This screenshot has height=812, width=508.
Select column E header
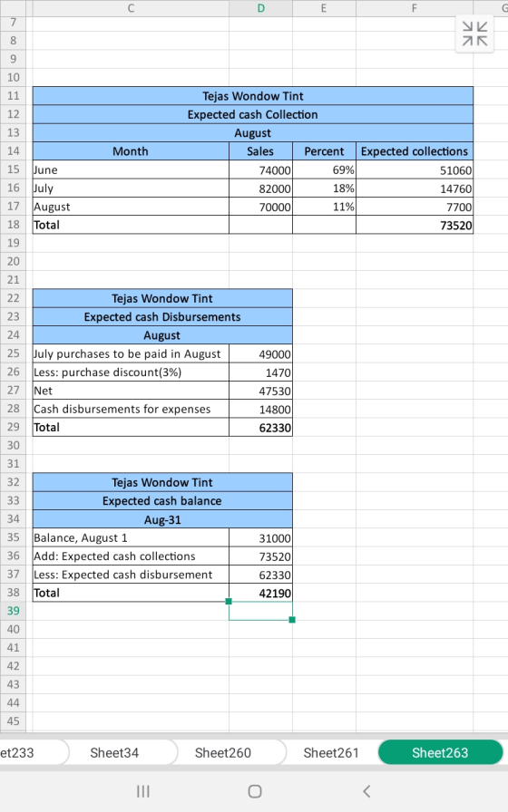pyautogui.click(x=324, y=8)
